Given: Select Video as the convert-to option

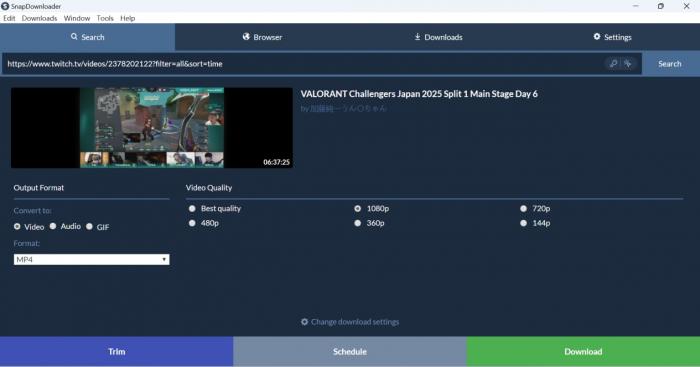Looking at the screenshot, I should coord(17,226).
